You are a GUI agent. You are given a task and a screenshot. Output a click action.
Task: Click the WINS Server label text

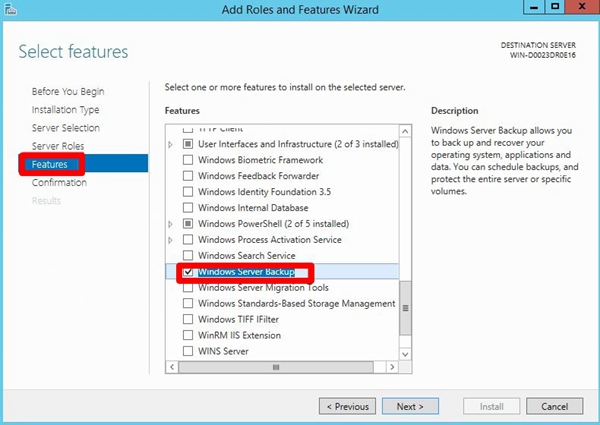tap(223, 351)
